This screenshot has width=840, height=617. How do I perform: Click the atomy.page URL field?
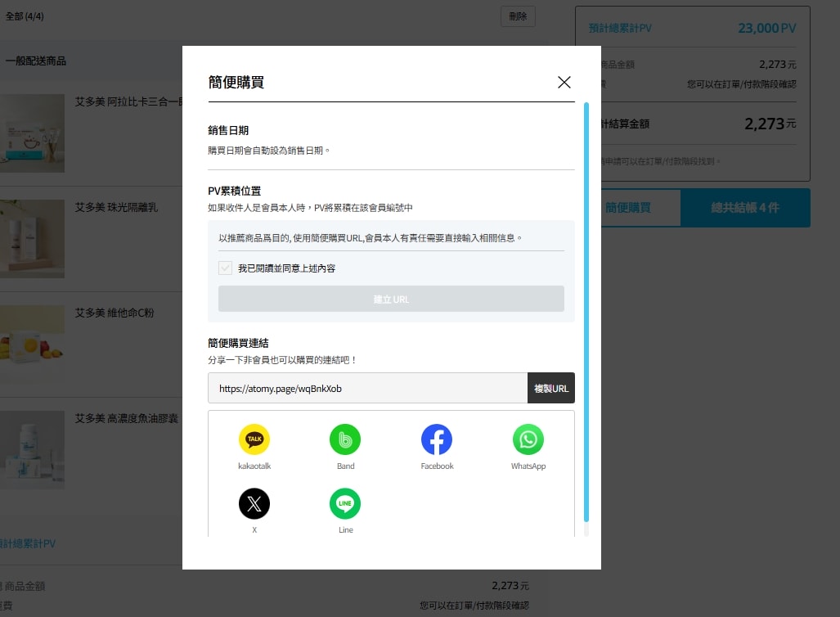367,388
